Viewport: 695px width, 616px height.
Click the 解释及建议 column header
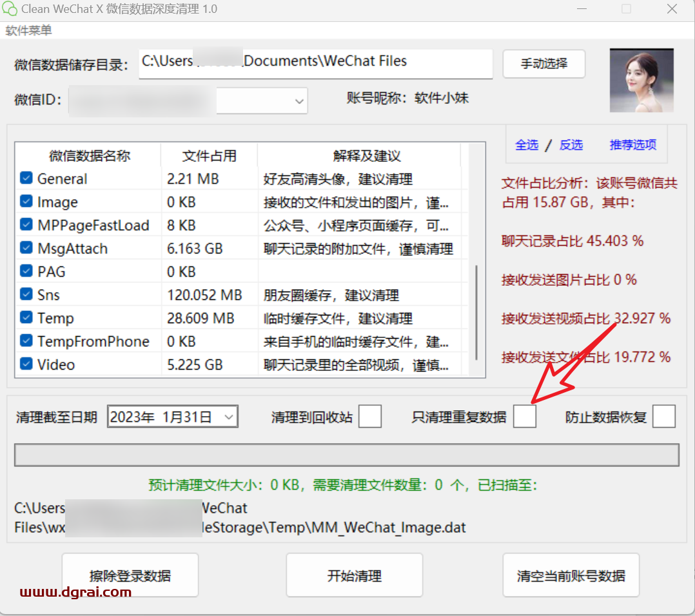[x=367, y=155]
